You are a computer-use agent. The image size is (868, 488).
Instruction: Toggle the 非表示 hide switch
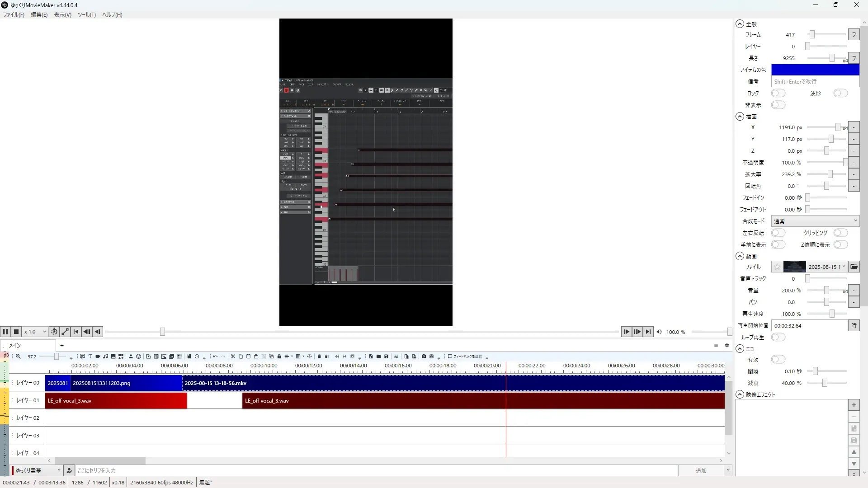coord(778,105)
